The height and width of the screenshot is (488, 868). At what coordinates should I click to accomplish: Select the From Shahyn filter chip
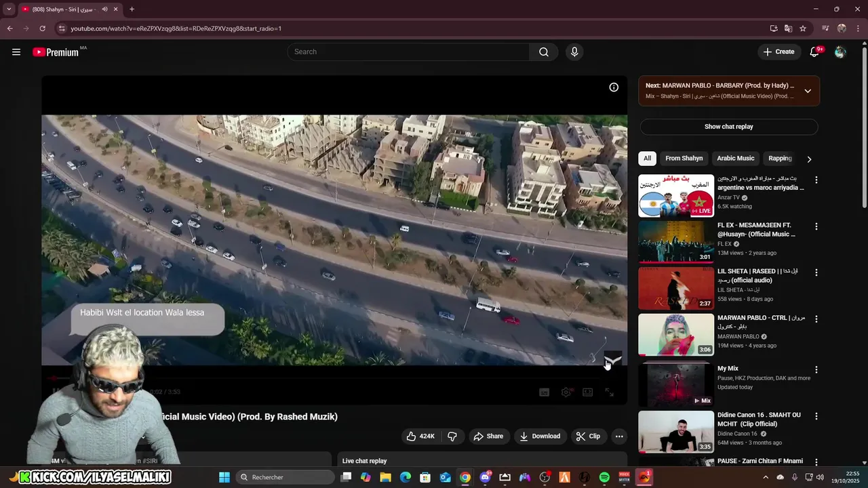click(x=684, y=159)
